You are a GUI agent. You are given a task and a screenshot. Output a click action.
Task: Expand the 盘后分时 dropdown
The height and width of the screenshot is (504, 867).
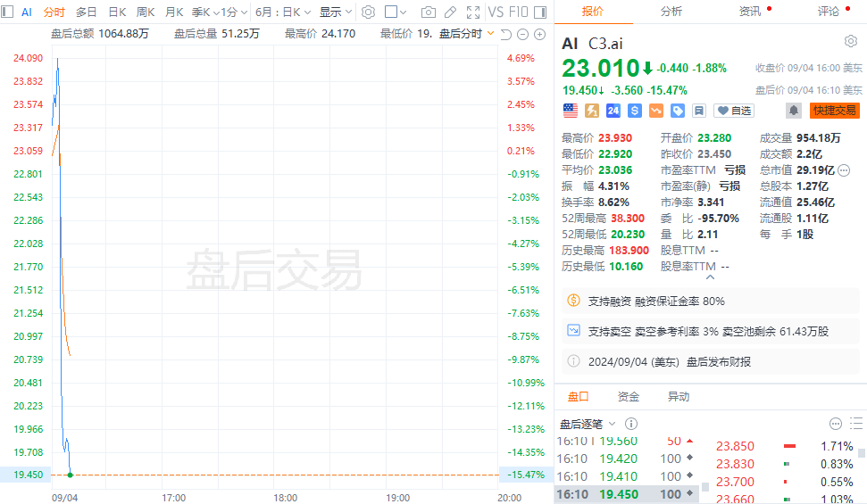[x=466, y=34]
